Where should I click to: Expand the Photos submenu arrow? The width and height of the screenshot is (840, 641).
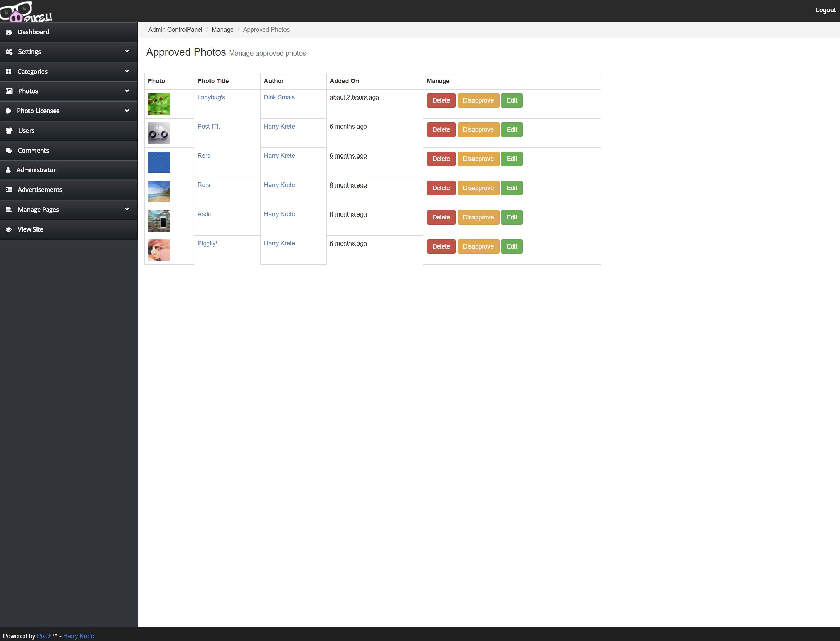(x=127, y=91)
